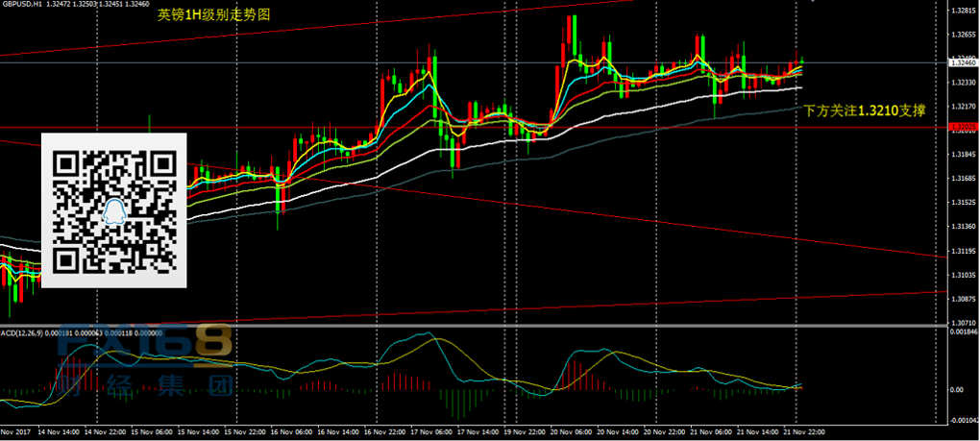Click the 1.31685 price axis label
The height and width of the screenshot is (441, 980).
tap(962, 178)
